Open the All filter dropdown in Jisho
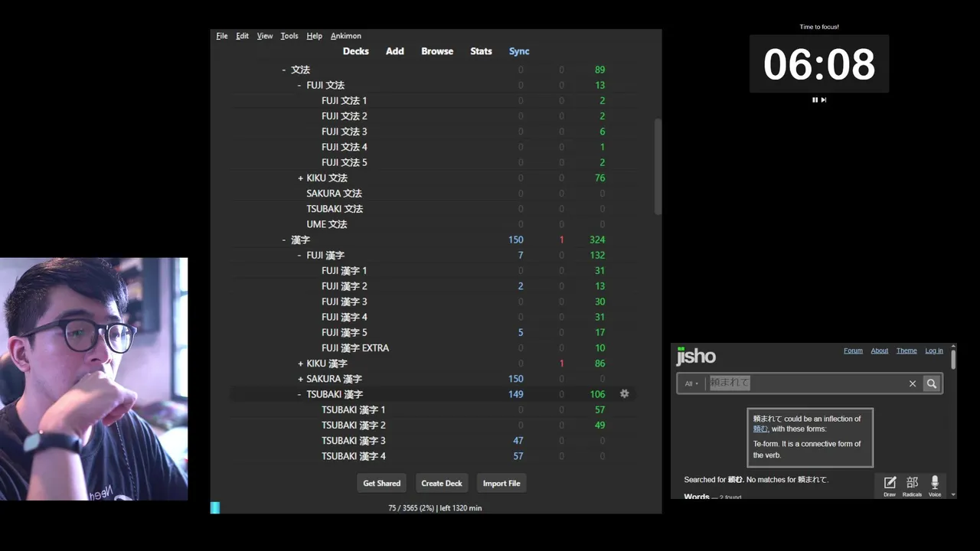This screenshot has width=980, height=551. point(691,383)
